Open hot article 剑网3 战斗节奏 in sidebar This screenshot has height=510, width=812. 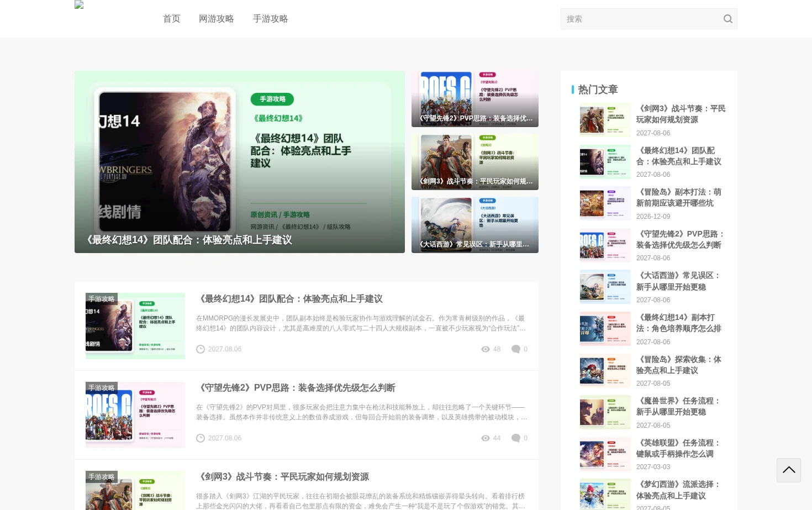(681, 114)
